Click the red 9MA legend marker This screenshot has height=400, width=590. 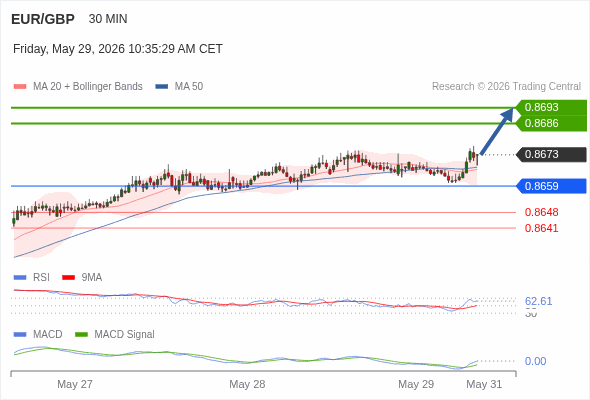point(68,278)
